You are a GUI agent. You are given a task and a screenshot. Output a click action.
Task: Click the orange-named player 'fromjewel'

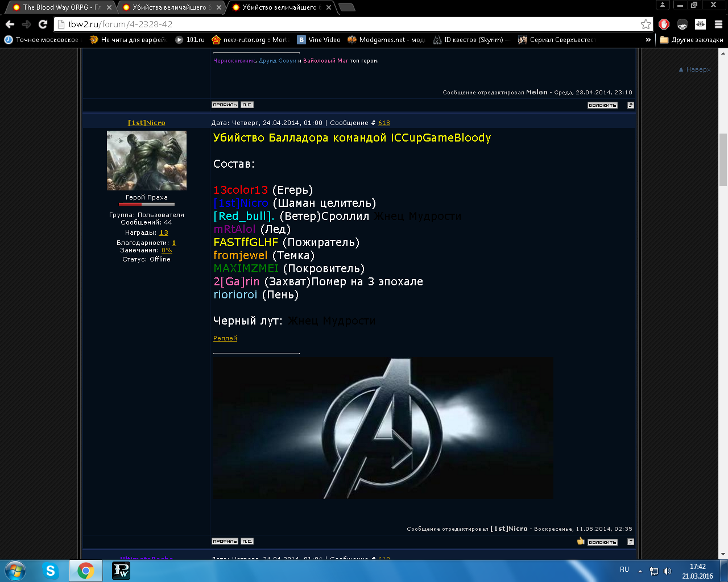pyautogui.click(x=241, y=255)
